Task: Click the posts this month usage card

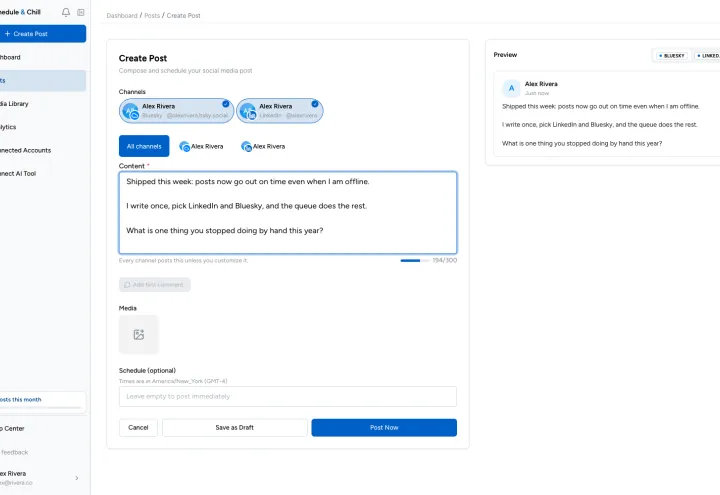Action: tap(43, 402)
